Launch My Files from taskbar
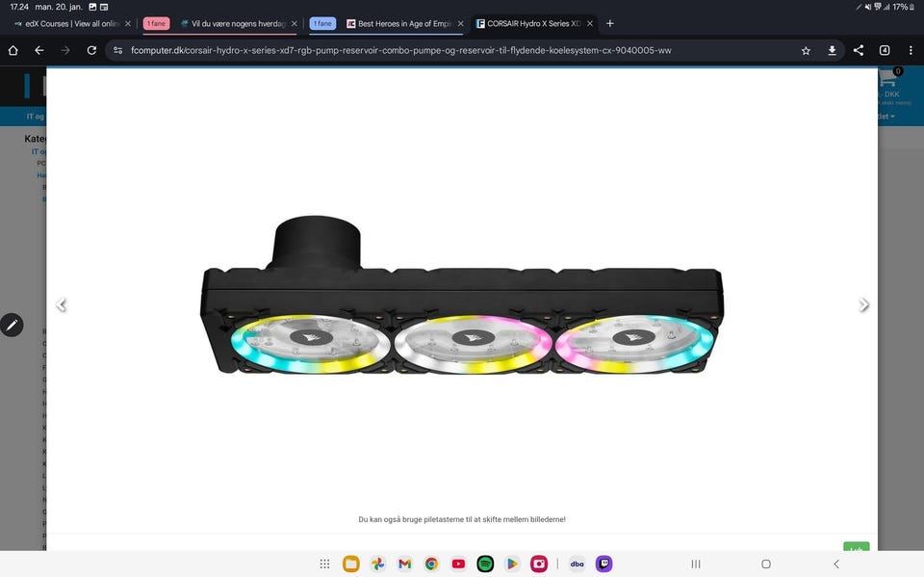Screen dimensions: 924x577 pyautogui.click(x=351, y=564)
